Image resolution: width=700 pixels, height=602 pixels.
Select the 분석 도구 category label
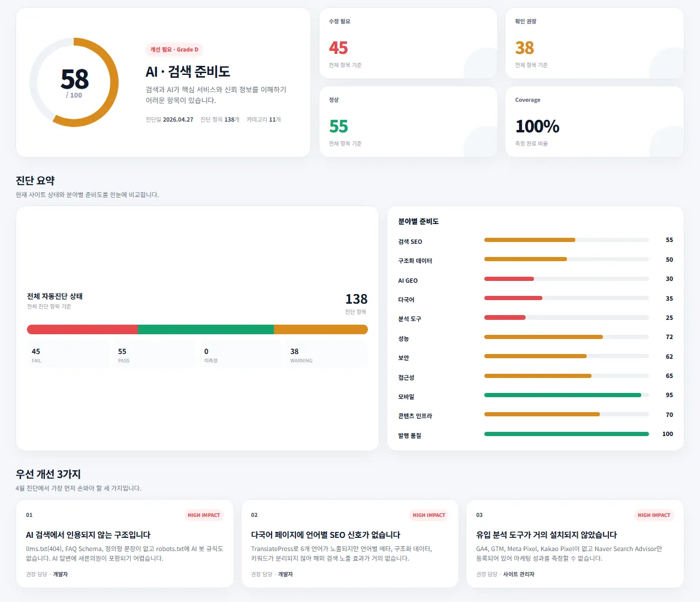pos(409,319)
